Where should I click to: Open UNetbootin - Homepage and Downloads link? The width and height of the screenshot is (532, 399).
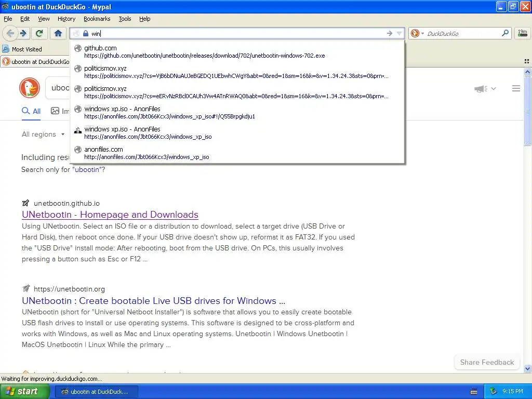click(x=110, y=215)
